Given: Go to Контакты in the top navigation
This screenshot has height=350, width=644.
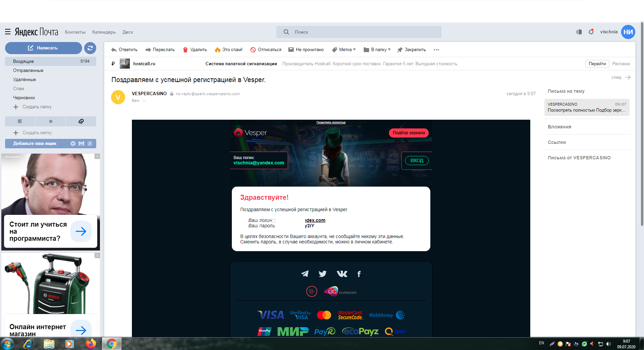Looking at the screenshot, I should pyautogui.click(x=75, y=32).
